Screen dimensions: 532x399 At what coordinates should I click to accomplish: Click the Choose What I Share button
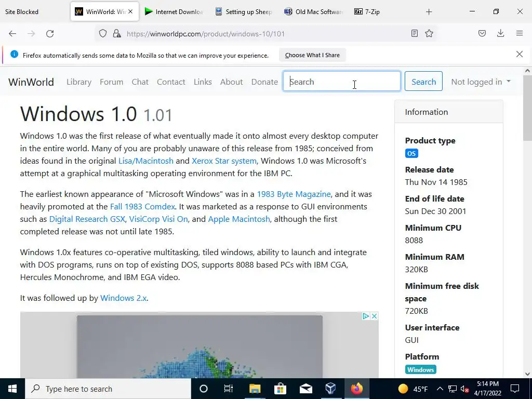(x=312, y=55)
